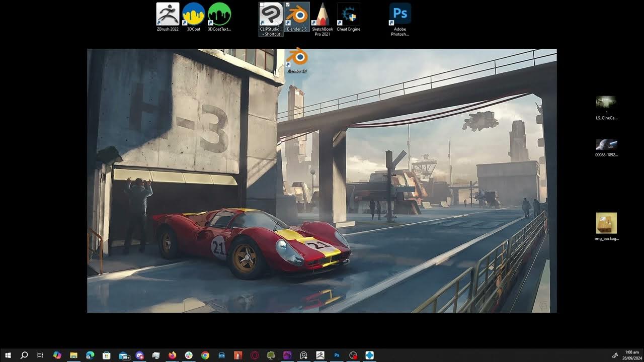Launch Firefox from the taskbar
Screen dimensions: 644x362
[172, 355]
